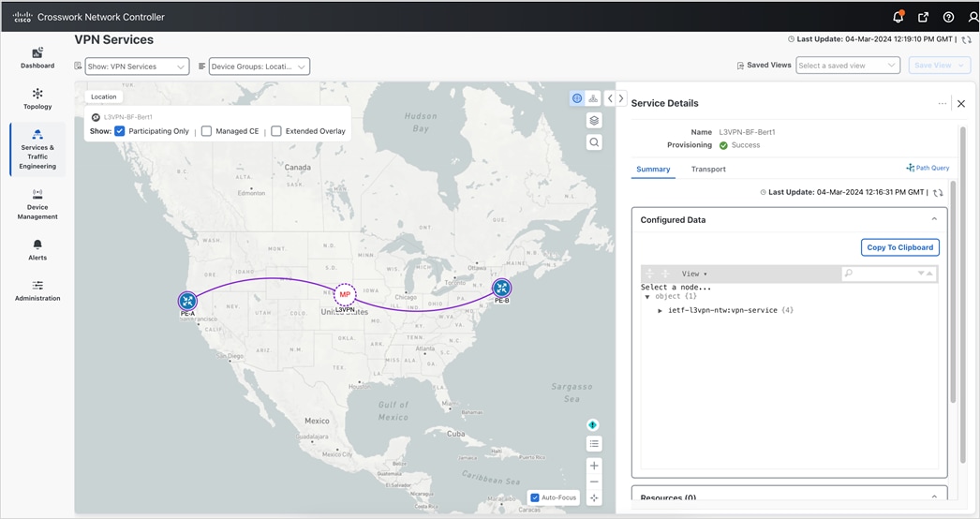Select the PE-A router node
980x519 pixels.
tap(187, 302)
